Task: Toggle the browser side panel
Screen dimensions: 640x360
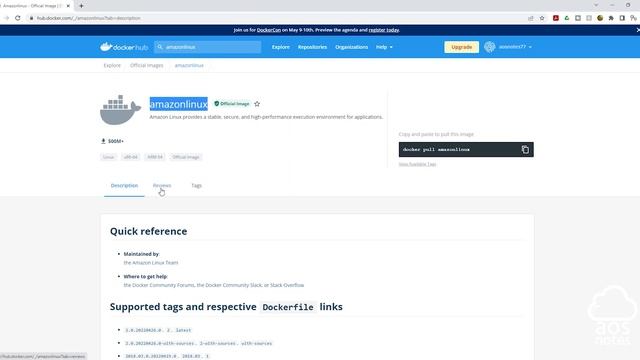Action: point(622,18)
